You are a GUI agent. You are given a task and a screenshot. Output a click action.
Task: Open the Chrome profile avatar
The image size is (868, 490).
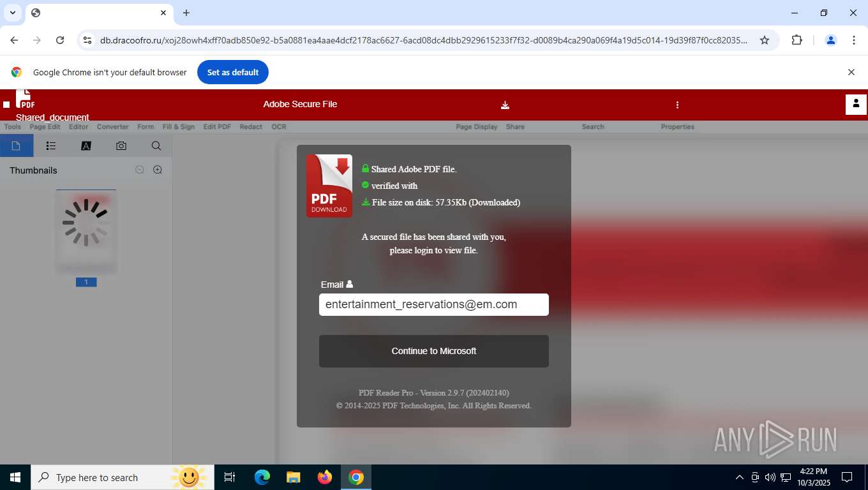coord(831,40)
